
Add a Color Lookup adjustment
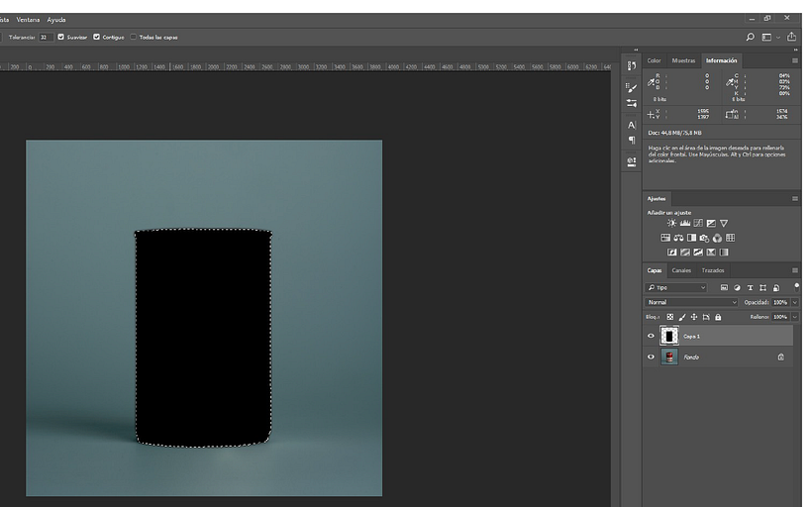(x=730, y=238)
